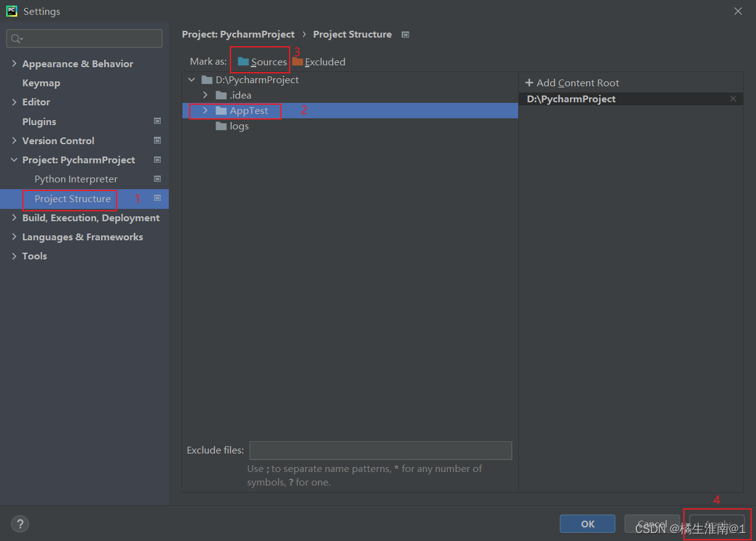756x541 pixels.
Task: Close the Settings dialog window
Action: coord(738,11)
